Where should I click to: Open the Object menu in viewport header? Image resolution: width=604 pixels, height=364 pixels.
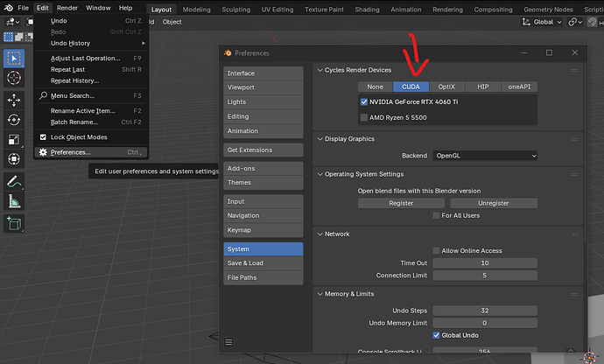[172, 22]
